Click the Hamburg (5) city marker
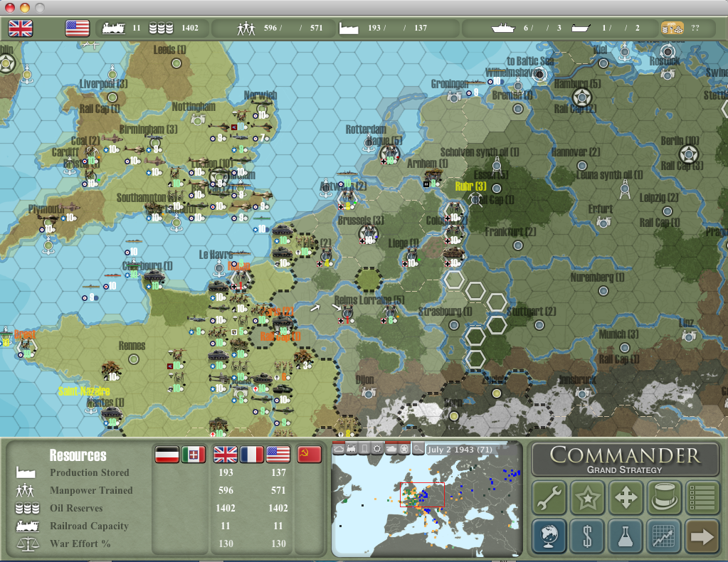This screenshot has height=562, width=728. coord(581,97)
